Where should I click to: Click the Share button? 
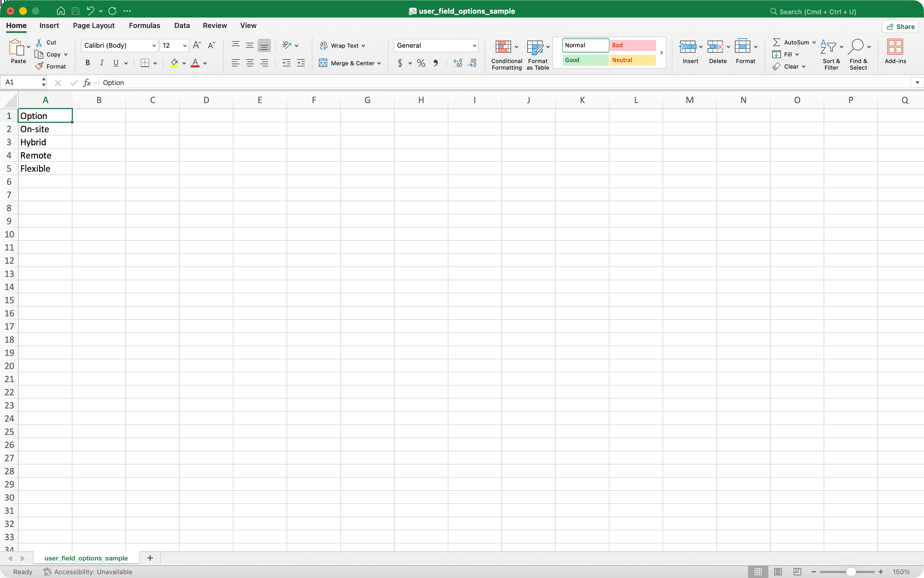(x=900, y=26)
